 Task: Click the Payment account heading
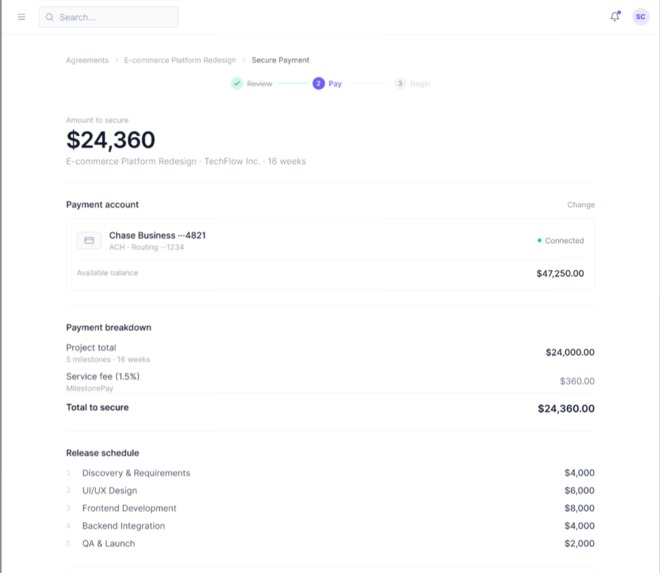pos(102,205)
